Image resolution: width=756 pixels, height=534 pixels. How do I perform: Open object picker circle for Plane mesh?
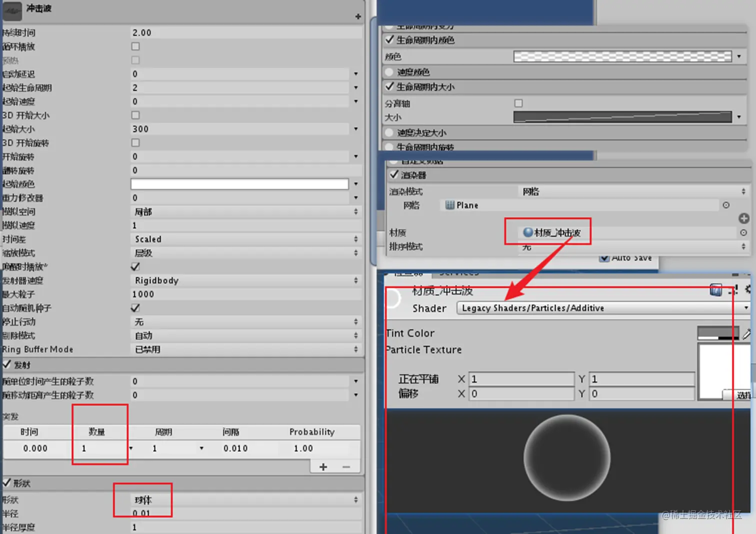pyautogui.click(x=726, y=205)
